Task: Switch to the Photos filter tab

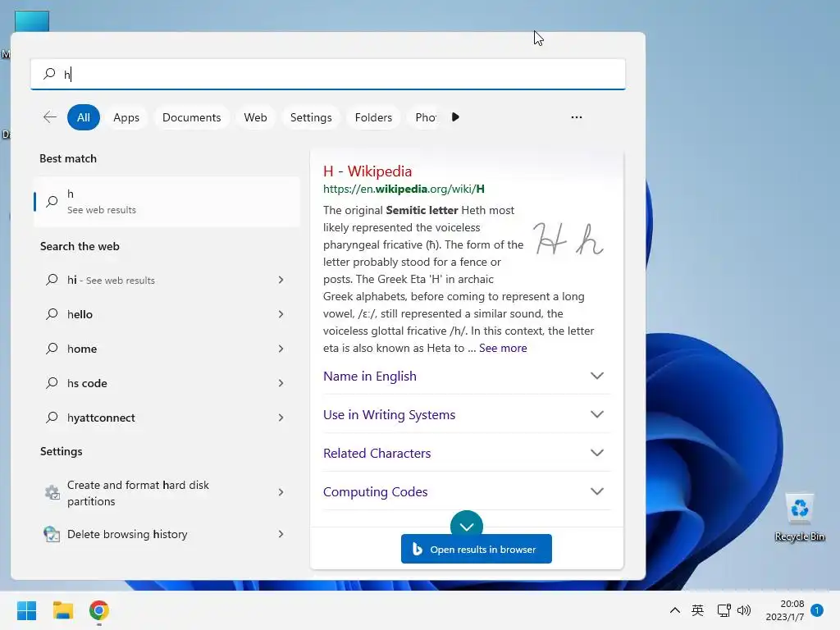Action: point(426,117)
